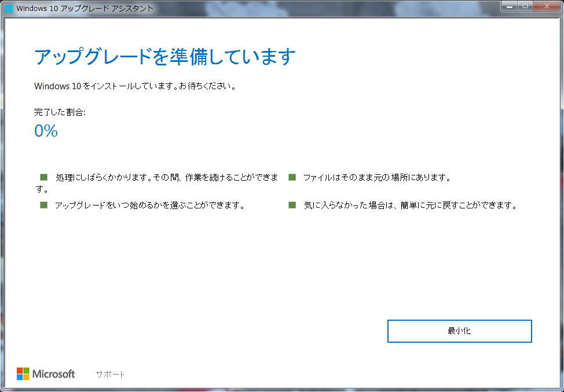Click window title Windows 10 アップグレード アシスタント
564x392 pixels.
pos(85,8)
